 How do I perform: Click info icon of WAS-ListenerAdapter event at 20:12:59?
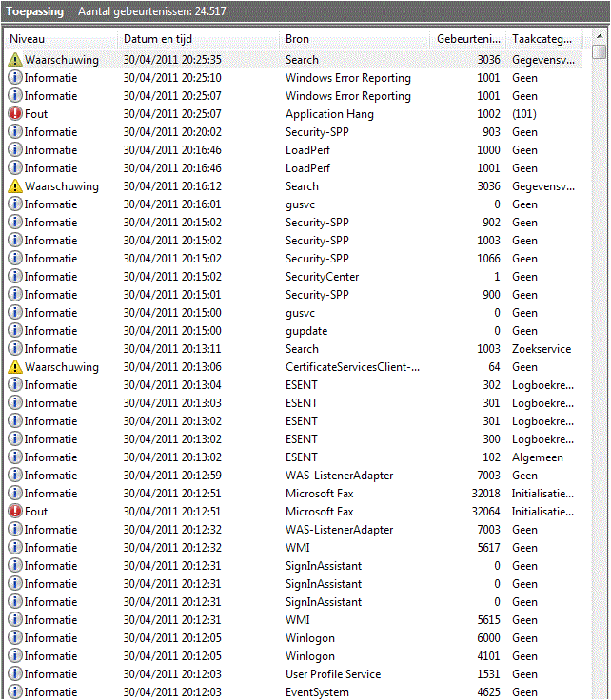coord(14,475)
